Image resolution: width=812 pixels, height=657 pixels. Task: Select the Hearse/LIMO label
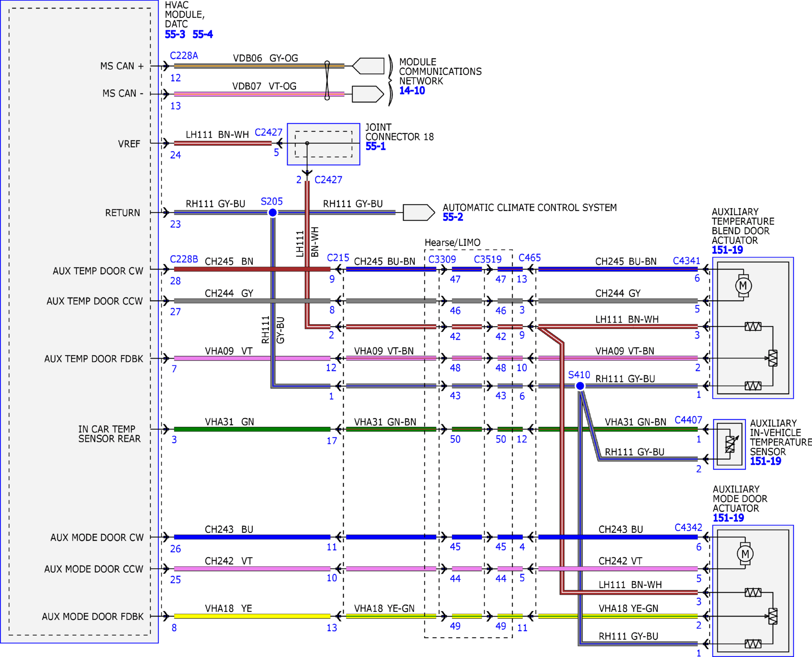(452, 243)
